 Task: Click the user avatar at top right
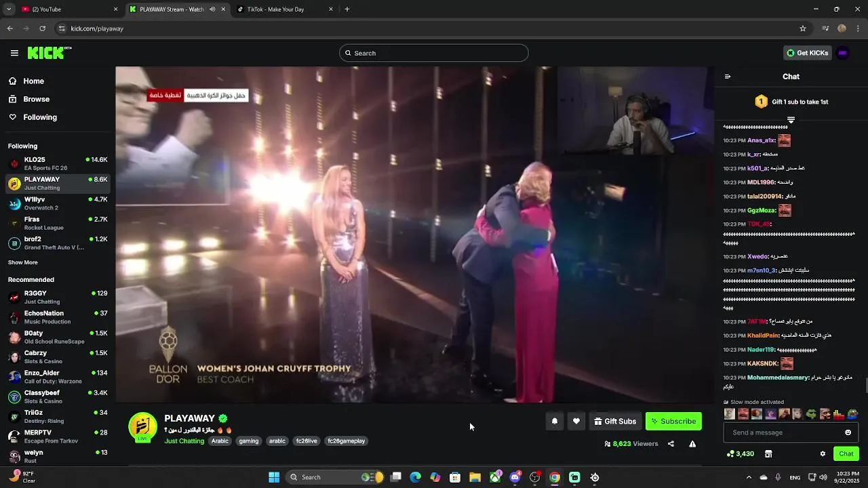coord(843,53)
